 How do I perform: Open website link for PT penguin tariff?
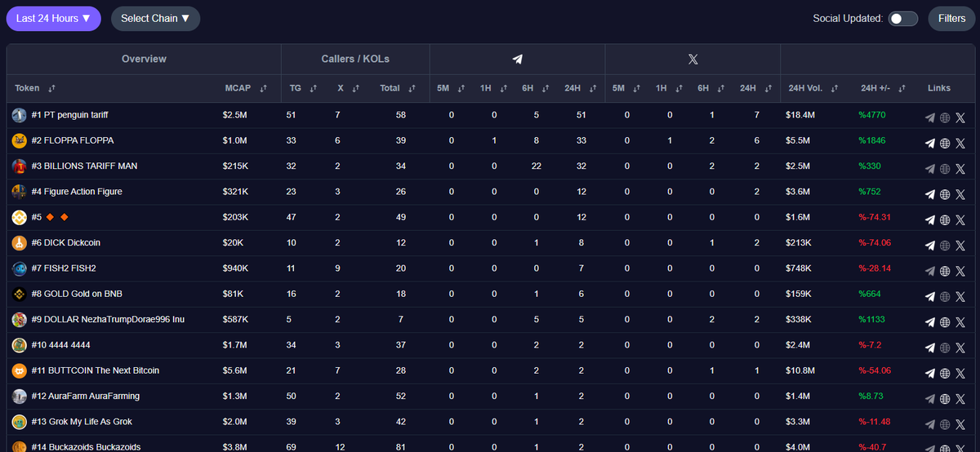945,117
